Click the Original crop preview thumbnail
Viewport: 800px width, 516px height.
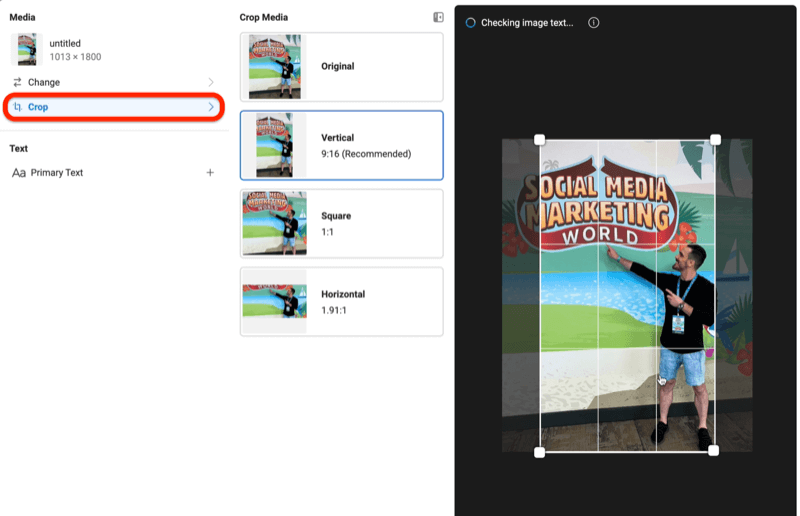pyautogui.click(x=274, y=67)
